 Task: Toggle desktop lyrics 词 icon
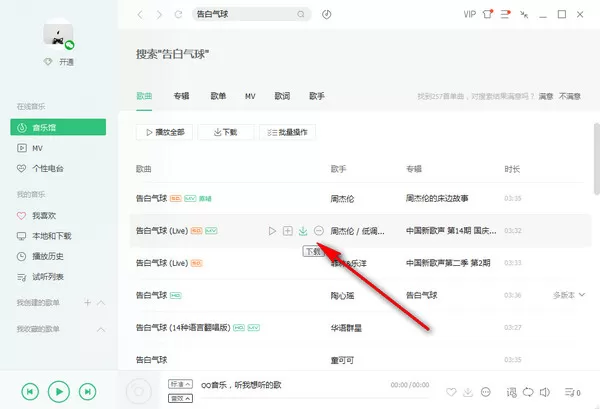pyautogui.click(x=511, y=392)
